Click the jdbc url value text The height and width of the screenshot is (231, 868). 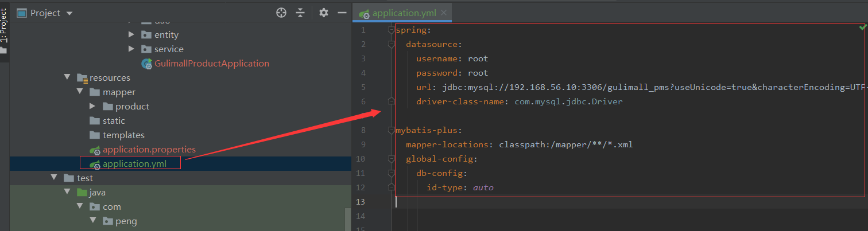[654, 87]
